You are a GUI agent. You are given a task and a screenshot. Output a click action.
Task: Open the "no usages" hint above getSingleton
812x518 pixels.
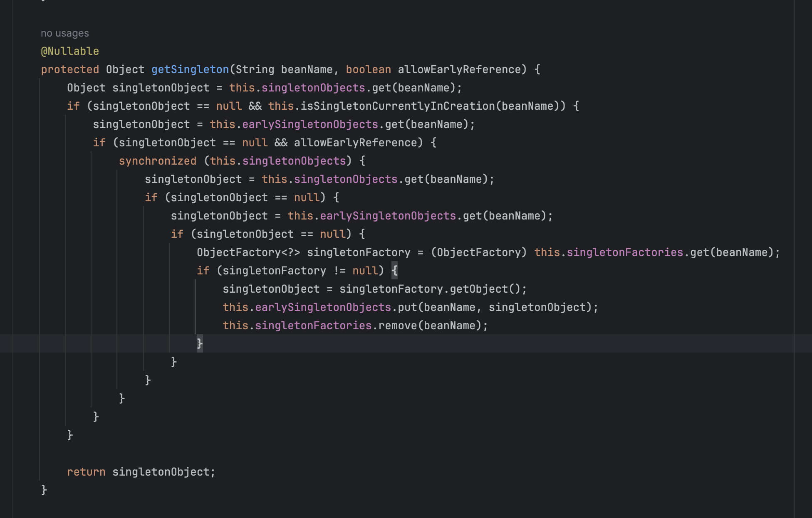[65, 33]
